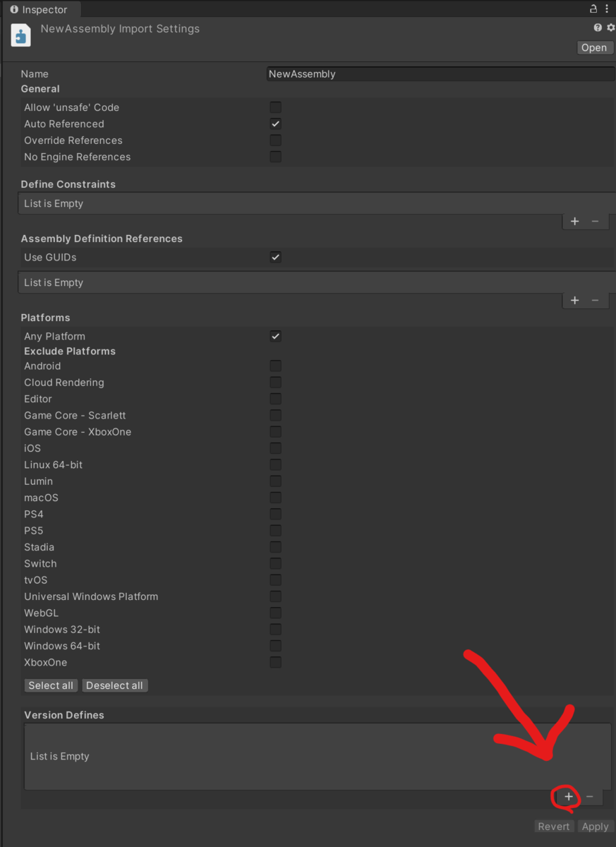Disable the Auto Referenced option
This screenshot has height=847, width=616.
coord(275,124)
